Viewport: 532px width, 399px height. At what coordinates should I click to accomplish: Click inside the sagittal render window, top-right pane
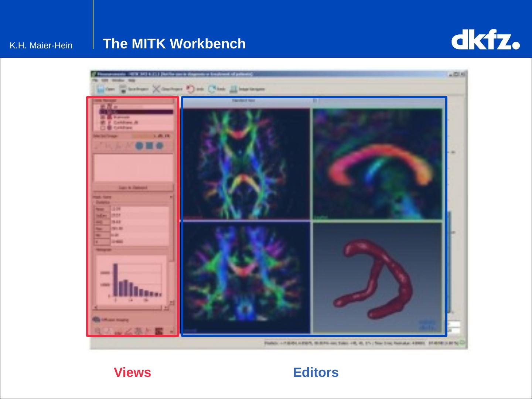[378, 163]
